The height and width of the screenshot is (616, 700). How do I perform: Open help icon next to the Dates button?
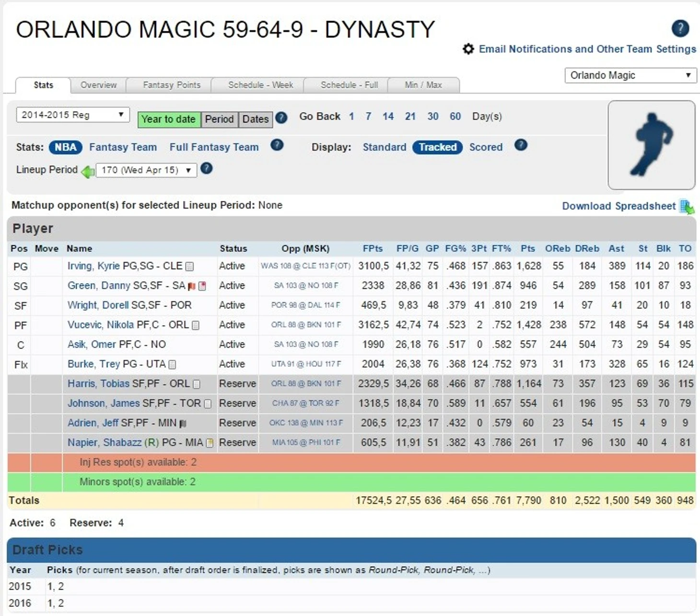point(281,118)
